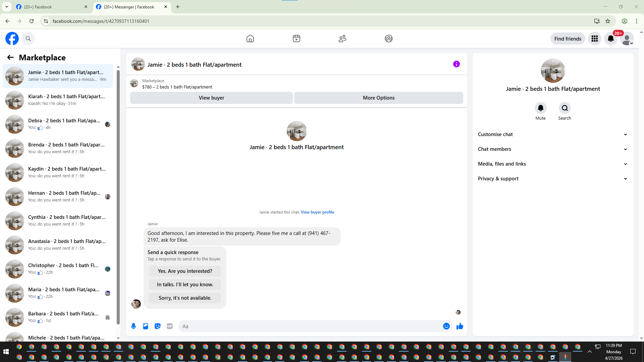Image resolution: width=644 pixels, height=362 pixels.
Task: Open the Reels video icon
Action: 297,39
